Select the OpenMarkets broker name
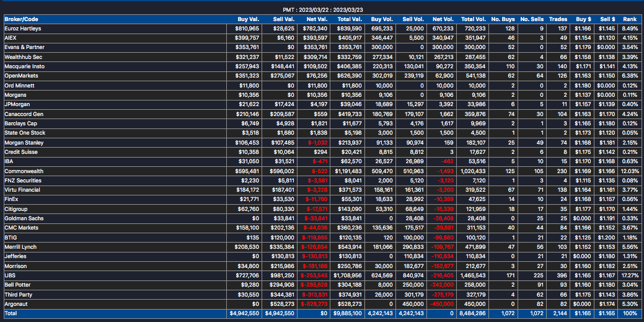The height and width of the screenshot is (322, 644). click(20, 76)
